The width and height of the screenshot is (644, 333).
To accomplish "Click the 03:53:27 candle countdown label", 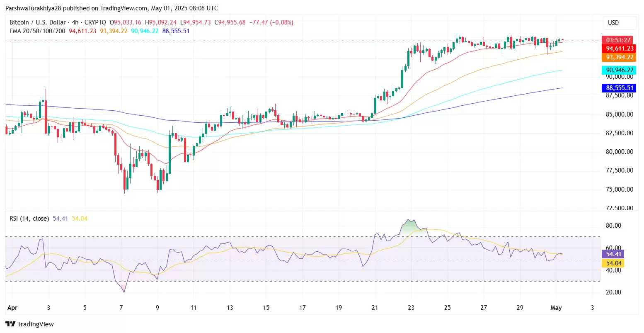I will [x=618, y=40].
